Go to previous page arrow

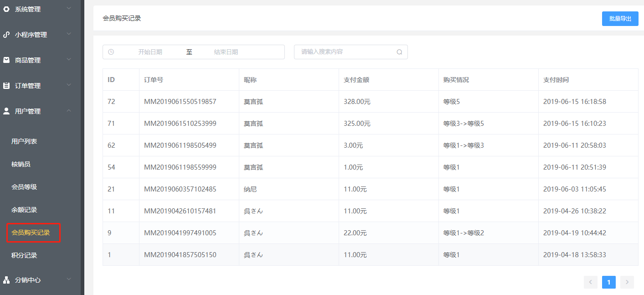tap(590, 282)
